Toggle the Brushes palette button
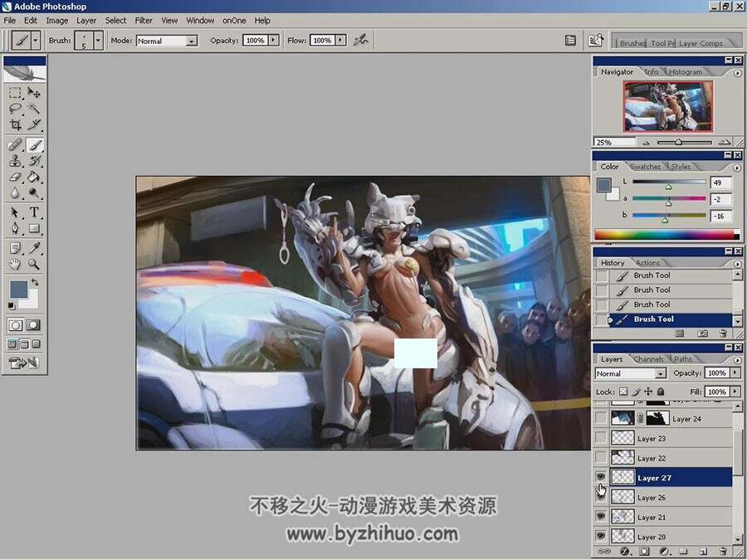Image resolution: width=747 pixels, height=560 pixels. (570, 41)
